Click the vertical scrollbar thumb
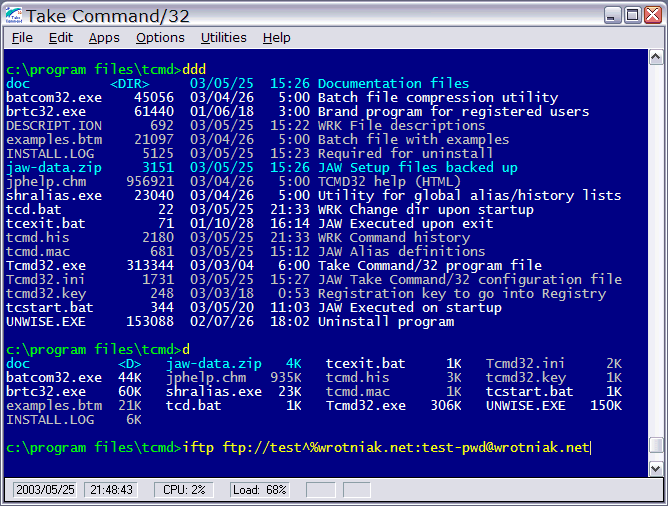 656,446
